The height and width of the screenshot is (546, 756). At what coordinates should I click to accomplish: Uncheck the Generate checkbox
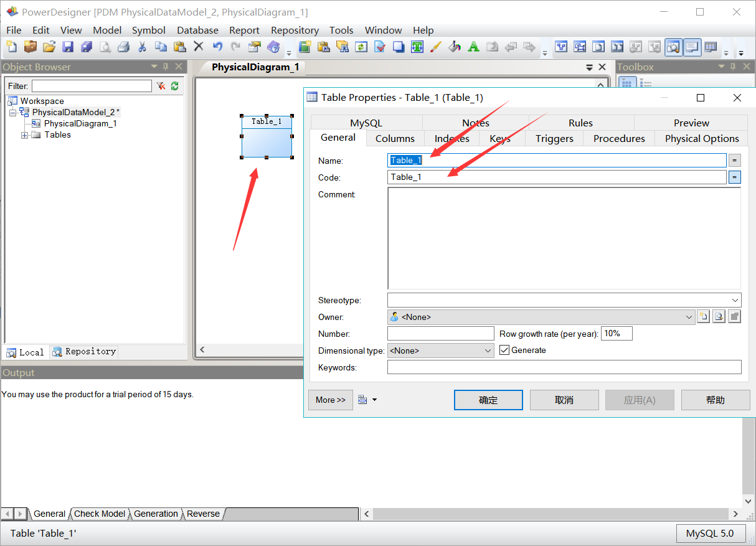[504, 350]
